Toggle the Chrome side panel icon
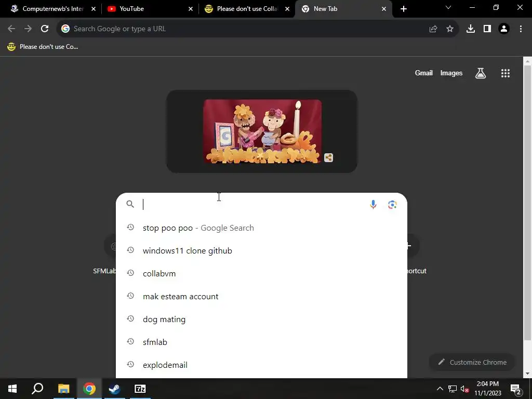 (487, 29)
